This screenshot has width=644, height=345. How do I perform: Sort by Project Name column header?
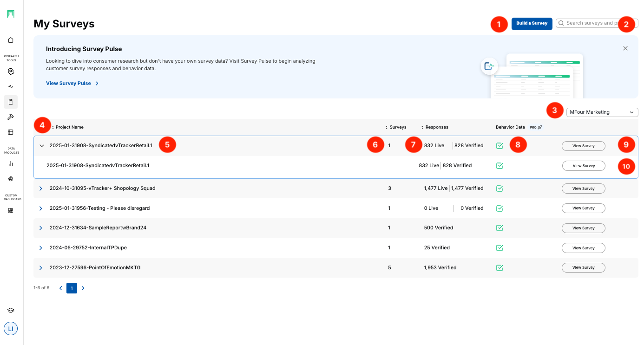pos(69,127)
